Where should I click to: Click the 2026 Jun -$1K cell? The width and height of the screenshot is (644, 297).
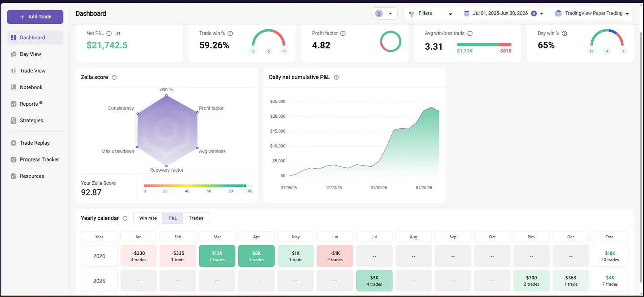[335, 256]
